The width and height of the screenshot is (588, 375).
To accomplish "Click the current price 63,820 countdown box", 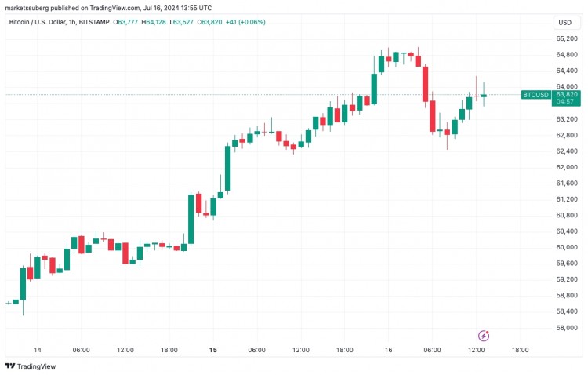I will (566, 98).
